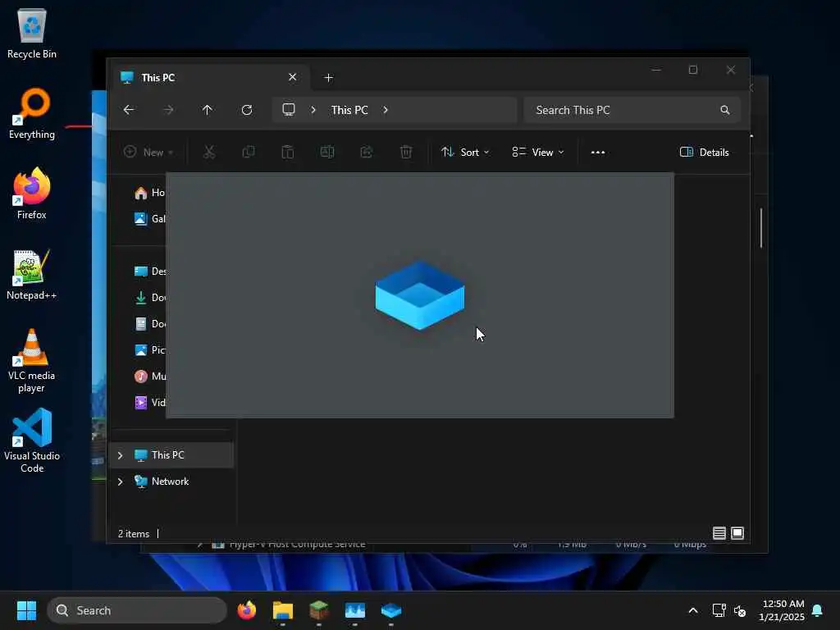Open the New dropdown menu

tap(148, 152)
